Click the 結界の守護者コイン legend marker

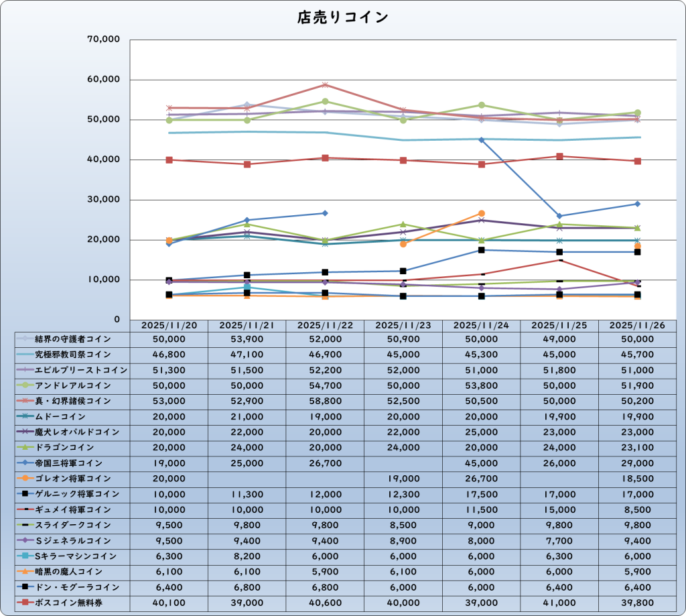[24, 339]
